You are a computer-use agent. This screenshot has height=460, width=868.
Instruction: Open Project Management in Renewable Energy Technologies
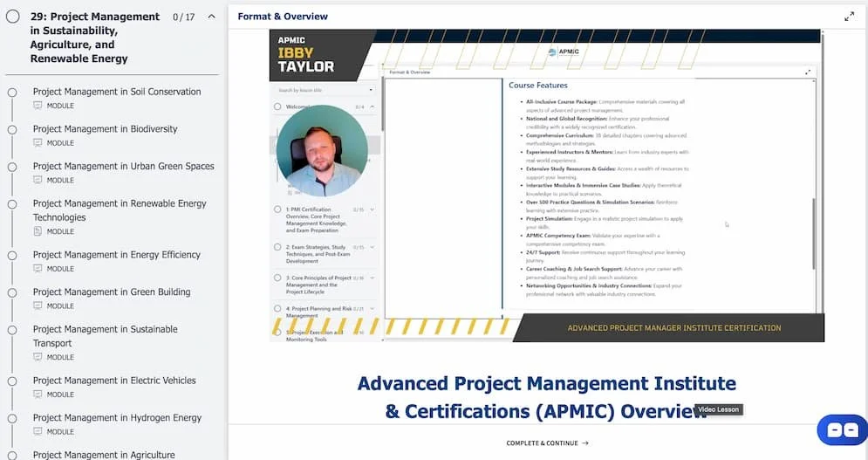coord(120,210)
